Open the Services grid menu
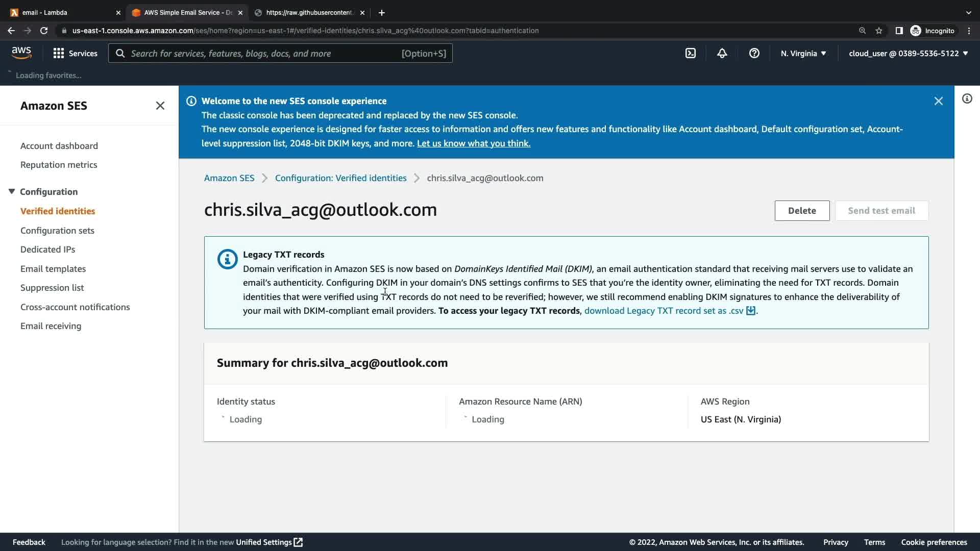 point(75,53)
